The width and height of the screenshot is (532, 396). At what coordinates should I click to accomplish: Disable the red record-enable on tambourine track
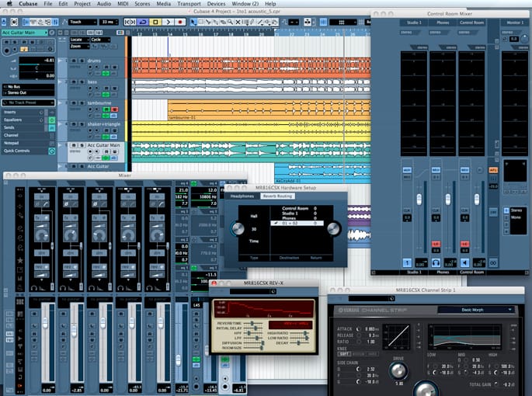114,109
